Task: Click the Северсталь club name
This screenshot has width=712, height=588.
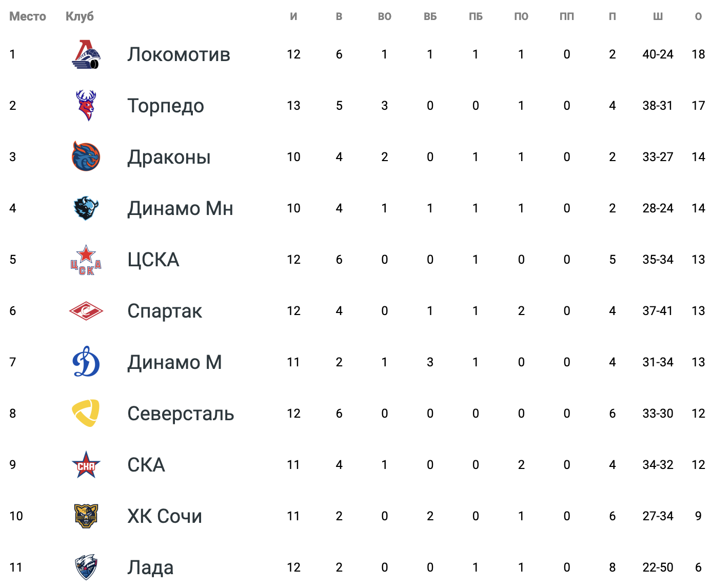Action: tap(181, 414)
